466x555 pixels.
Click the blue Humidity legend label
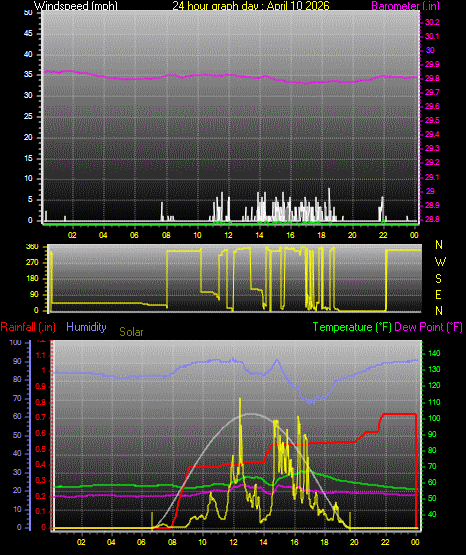pyautogui.click(x=86, y=326)
